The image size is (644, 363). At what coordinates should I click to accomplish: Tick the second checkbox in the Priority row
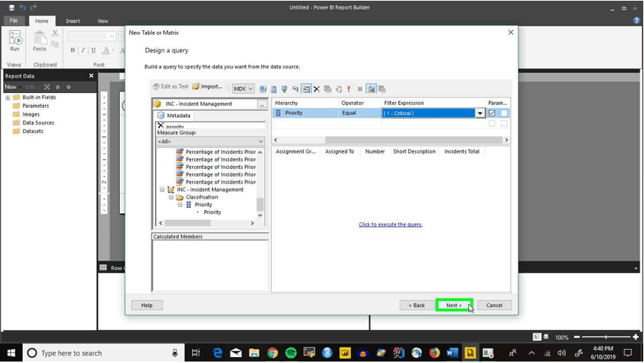pyautogui.click(x=504, y=113)
